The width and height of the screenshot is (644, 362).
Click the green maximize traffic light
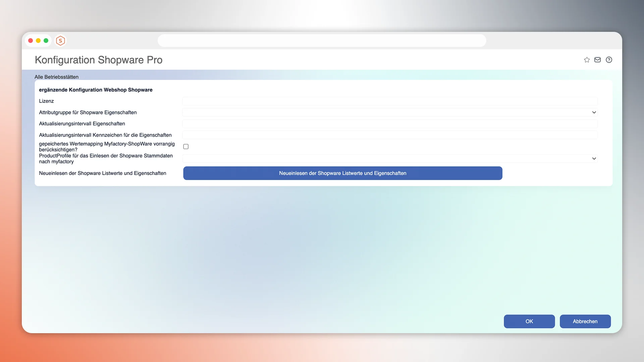46,40
